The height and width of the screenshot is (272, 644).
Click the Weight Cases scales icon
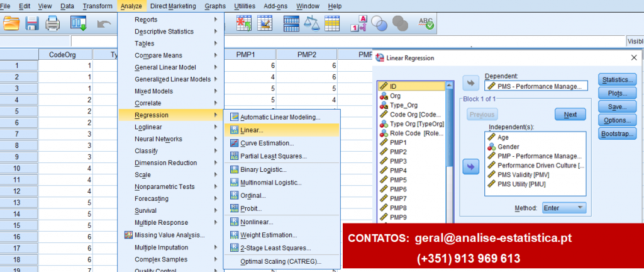[x=312, y=23]
